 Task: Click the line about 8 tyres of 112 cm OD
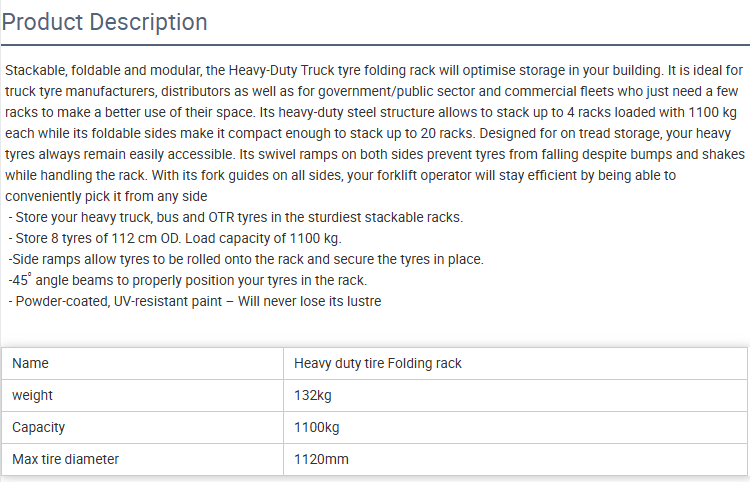tap(175, 239)
